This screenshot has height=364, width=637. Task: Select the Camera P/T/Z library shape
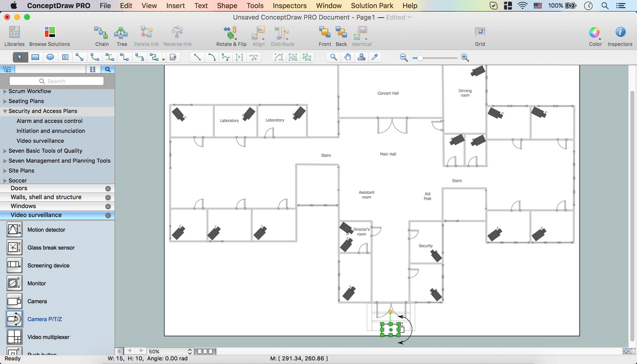[44, 319]
